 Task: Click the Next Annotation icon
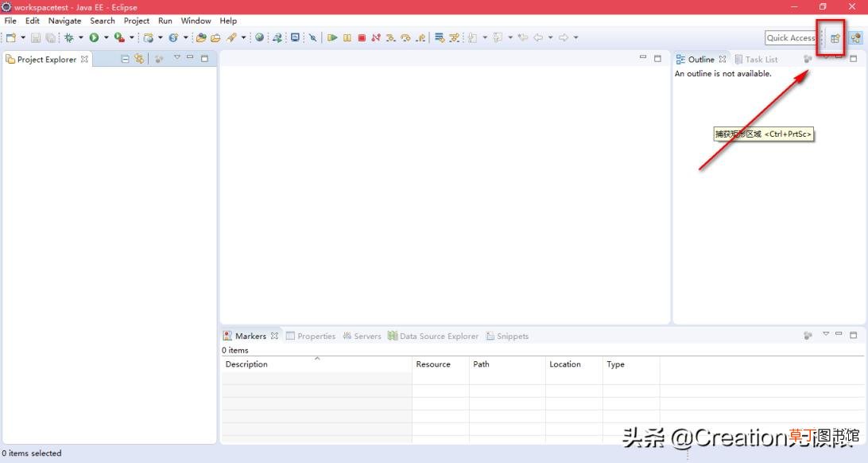(x=473, y=37)
